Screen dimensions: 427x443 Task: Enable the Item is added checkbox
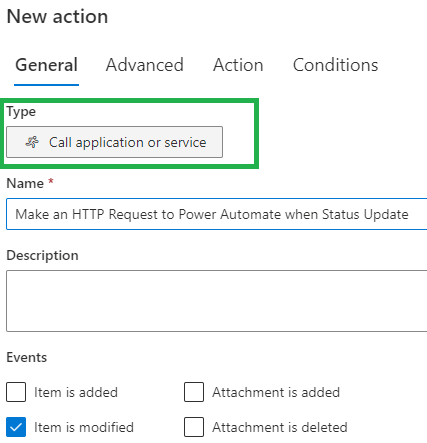[16, 392]
